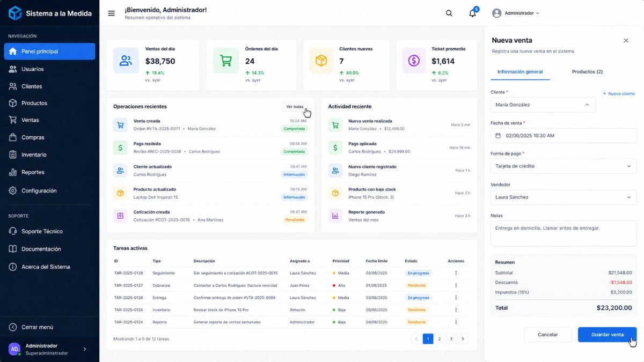
Task: Open the notifications bell icon
Action: (x=472, y=12)
